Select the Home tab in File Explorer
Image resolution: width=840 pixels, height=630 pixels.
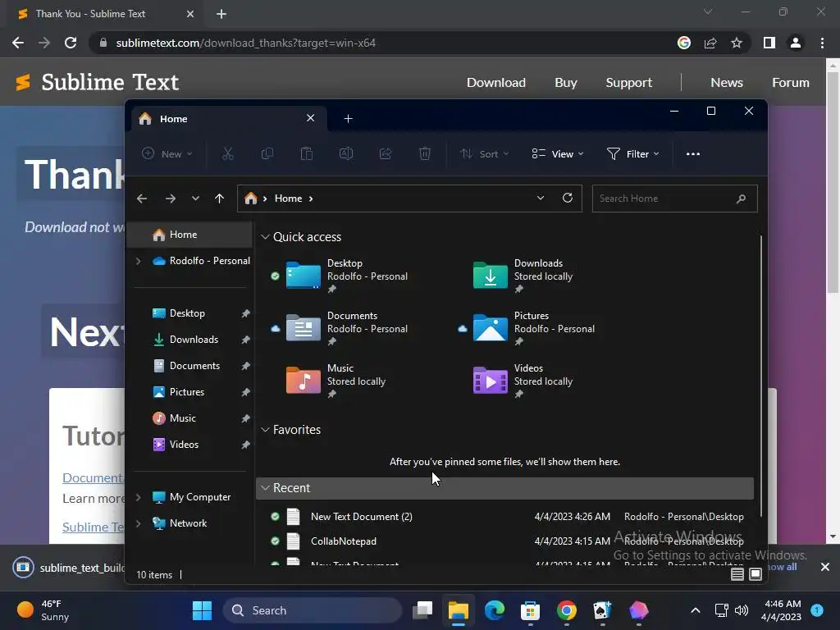[x=230, y=118]
